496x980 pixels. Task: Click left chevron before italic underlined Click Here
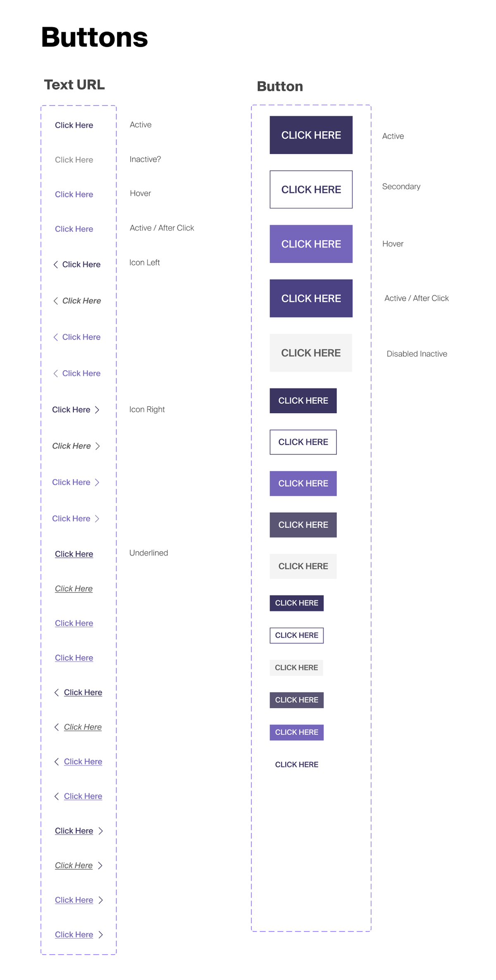click(x=57, y=727)
